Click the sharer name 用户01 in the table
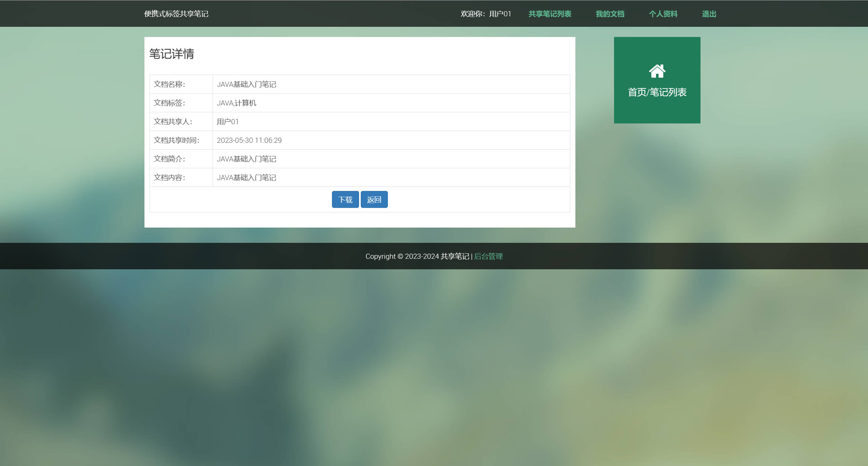The width and height of the screenshot is (868, 466). coord(228,122)
